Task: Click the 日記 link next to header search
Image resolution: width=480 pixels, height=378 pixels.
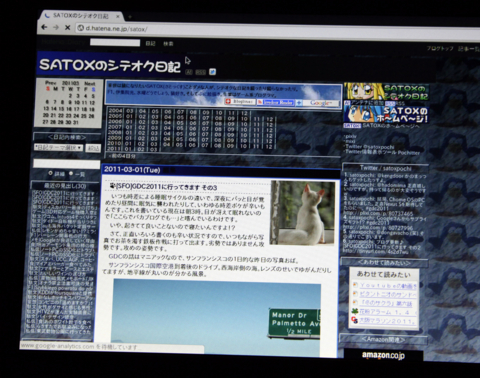Action: [x=150, y=44]
